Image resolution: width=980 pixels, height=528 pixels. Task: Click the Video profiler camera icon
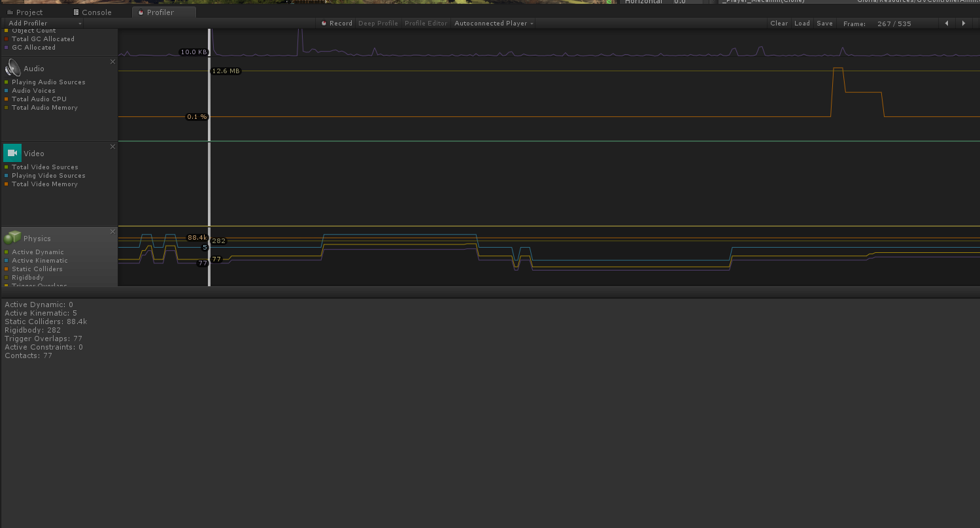12,153
